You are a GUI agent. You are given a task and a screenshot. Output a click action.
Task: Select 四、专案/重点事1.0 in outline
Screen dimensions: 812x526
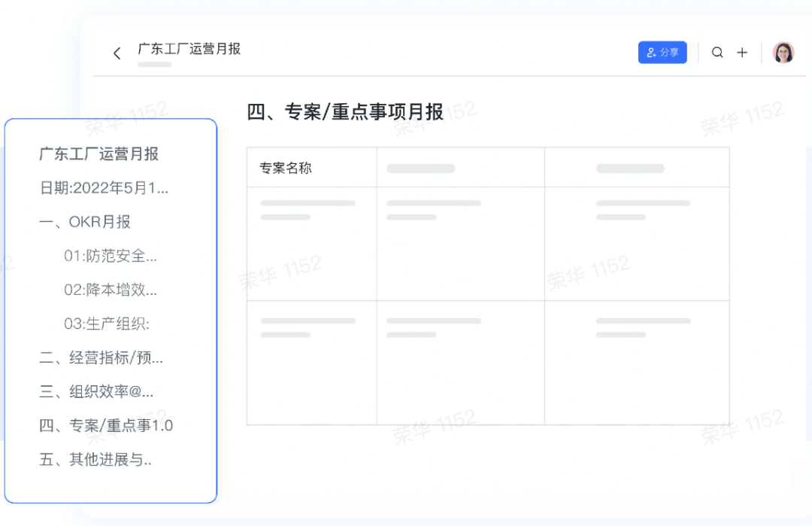click(106, 425)
